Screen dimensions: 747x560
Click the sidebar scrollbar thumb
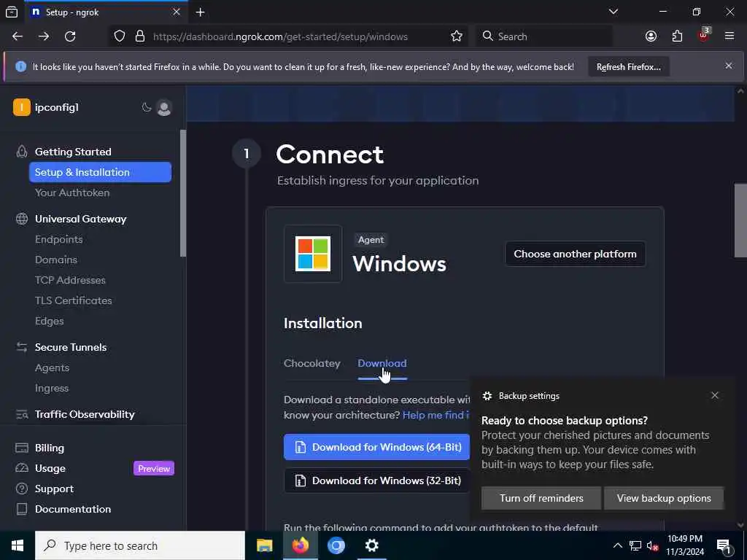coord(183,192)
